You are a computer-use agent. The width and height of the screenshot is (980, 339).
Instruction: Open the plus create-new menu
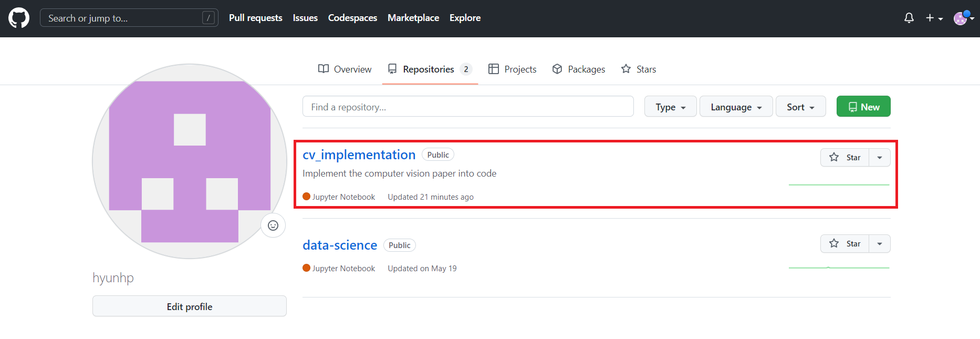(x=934, y=18)
